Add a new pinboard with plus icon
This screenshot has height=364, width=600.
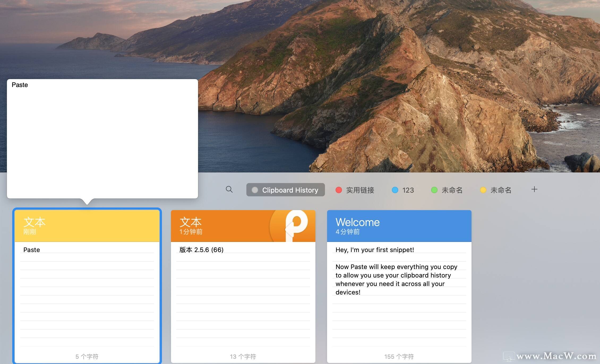click(x=534, y=189)
